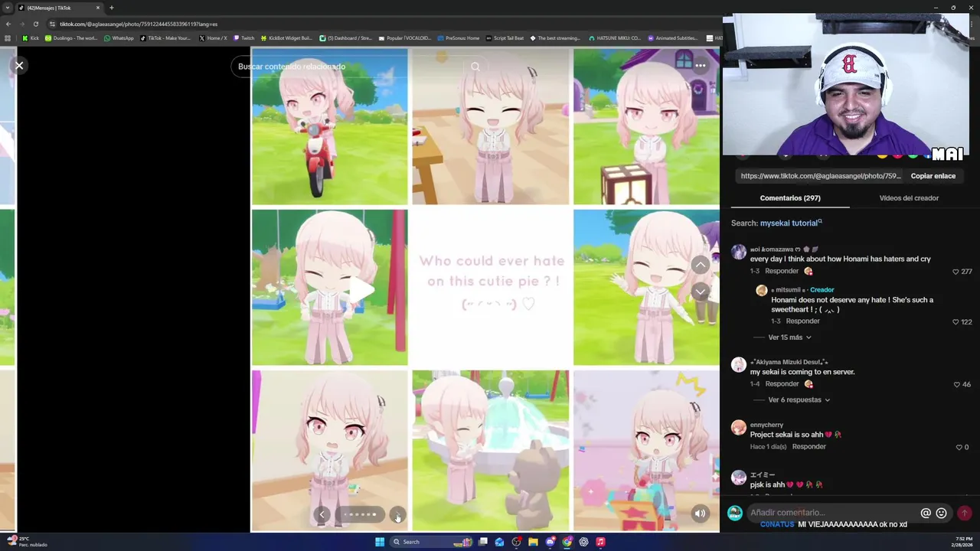Image resolution: width=980 pixels, height=551 pixels.
Task: Click the carousel pagination dots
Action: click(x=360, y=514)
